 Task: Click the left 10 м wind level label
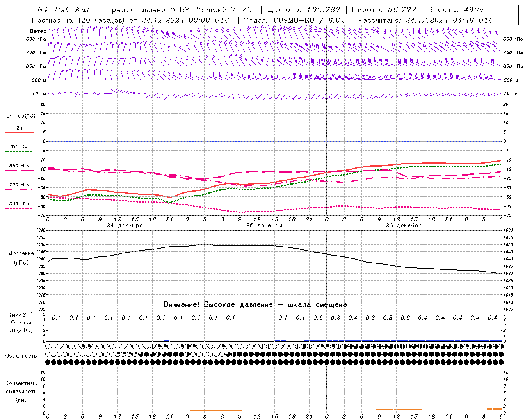coord(39,94)
